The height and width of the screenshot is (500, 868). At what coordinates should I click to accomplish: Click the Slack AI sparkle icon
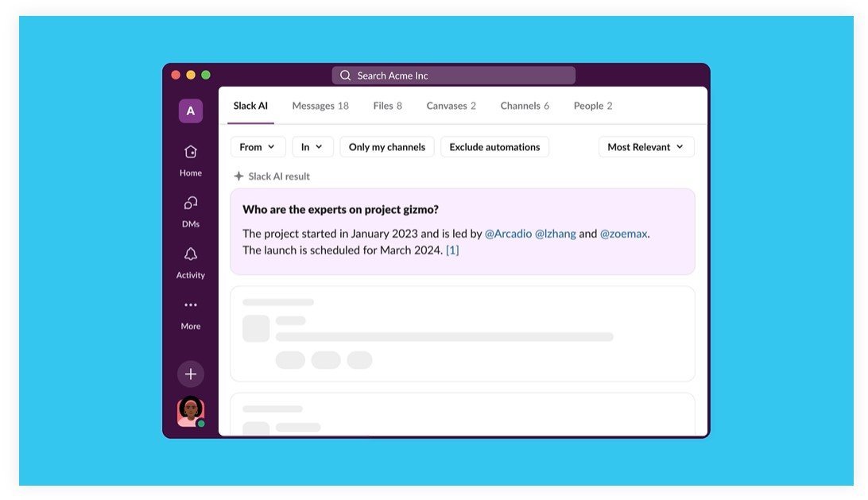[238, 176]
